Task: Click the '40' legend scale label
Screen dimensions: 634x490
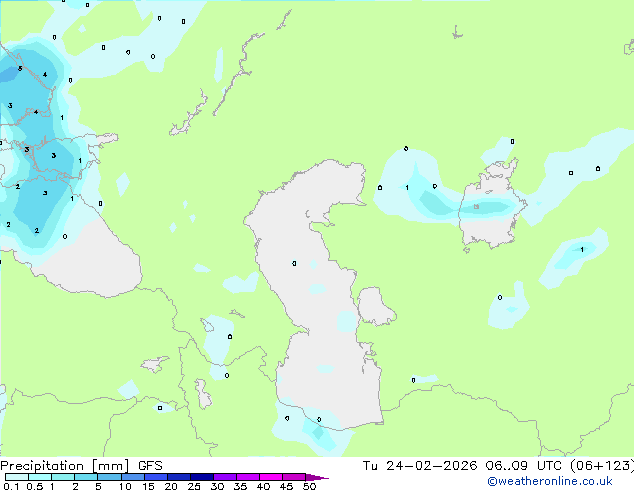Action: point(263,486)
